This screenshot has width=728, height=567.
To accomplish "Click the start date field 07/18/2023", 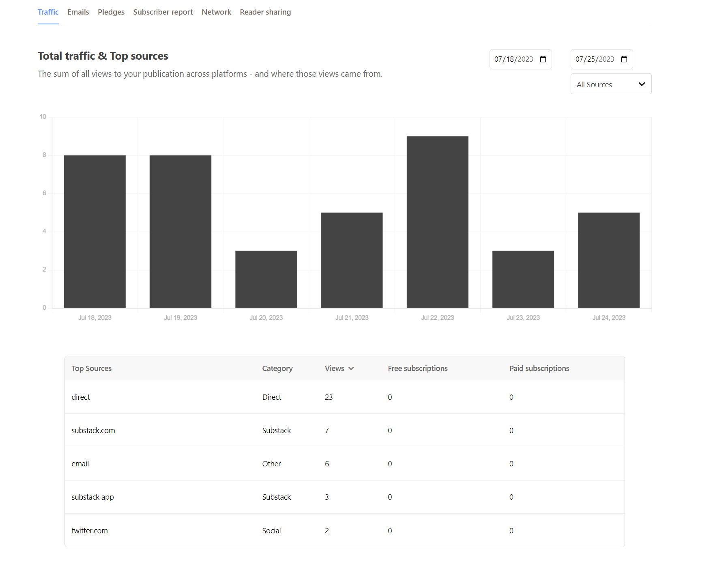I will pos(520,59).
